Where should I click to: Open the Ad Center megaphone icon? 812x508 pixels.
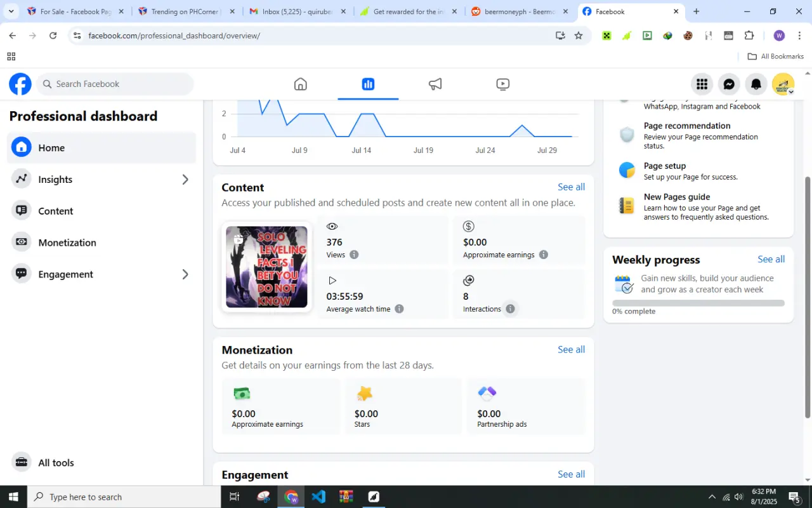[x=435, y=84]
